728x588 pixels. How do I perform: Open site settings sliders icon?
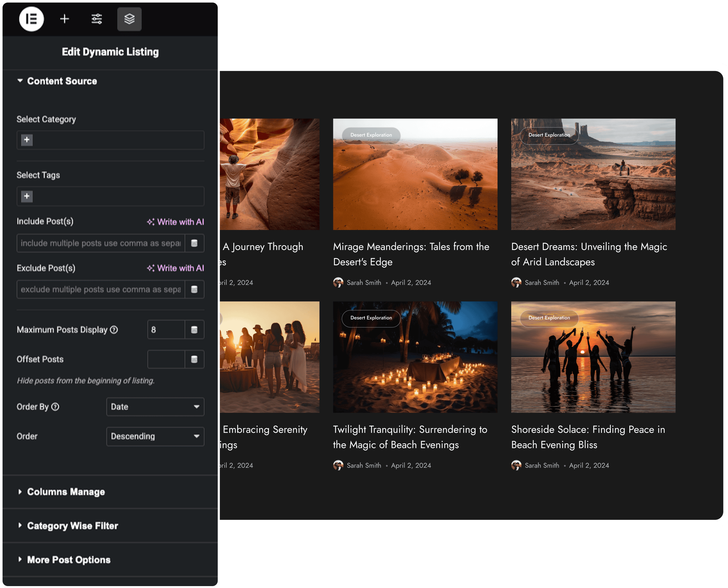[97, 19]
